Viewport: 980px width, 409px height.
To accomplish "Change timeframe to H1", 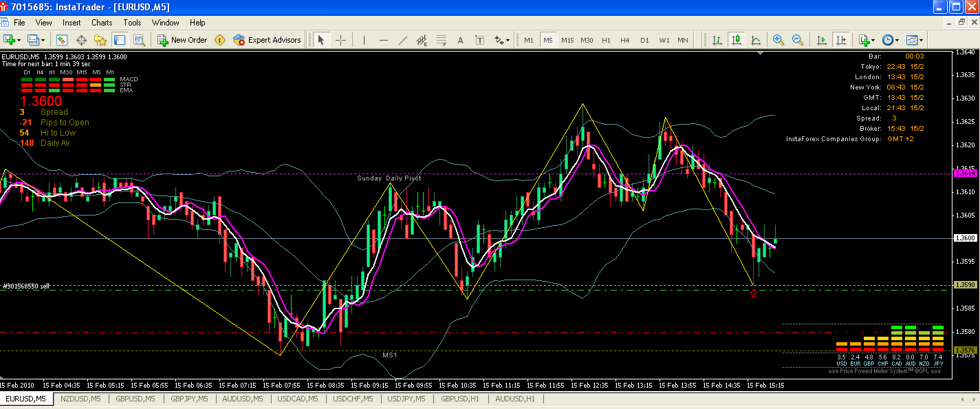I will point(606,40).
